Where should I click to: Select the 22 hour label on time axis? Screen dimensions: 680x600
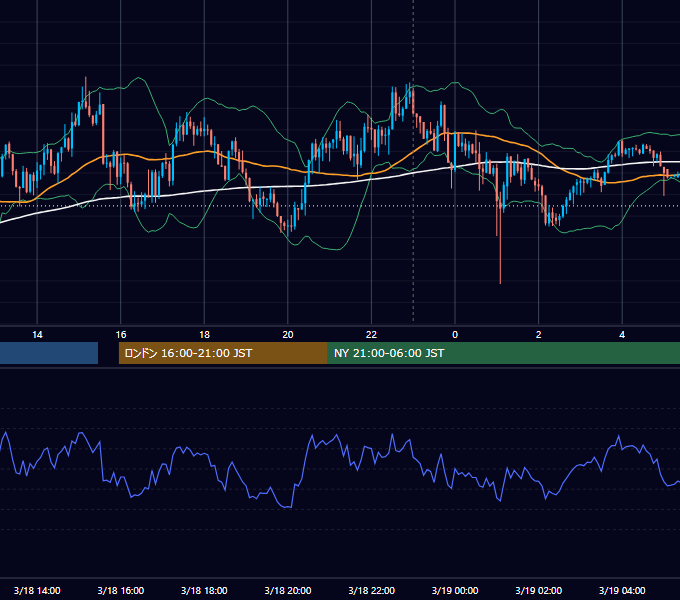click(x=371, y=335)
